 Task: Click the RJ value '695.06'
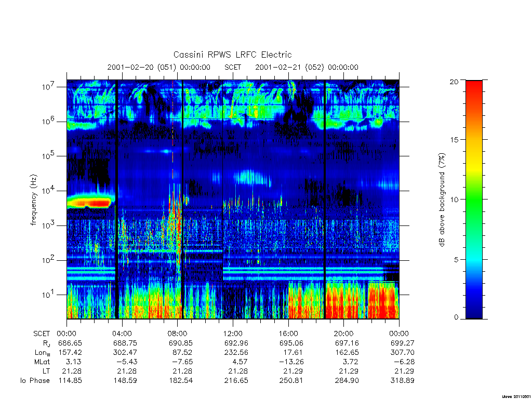(291, 343)
